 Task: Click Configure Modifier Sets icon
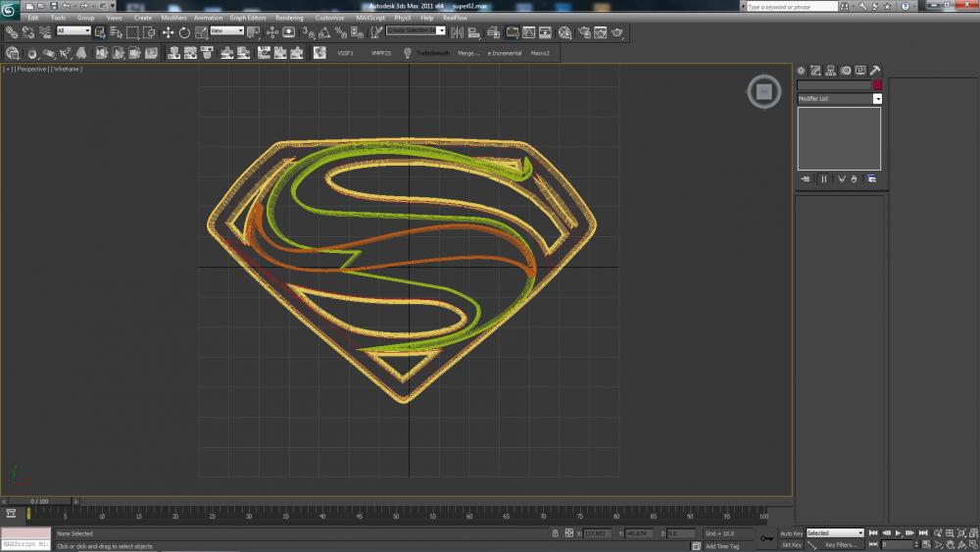871,179
